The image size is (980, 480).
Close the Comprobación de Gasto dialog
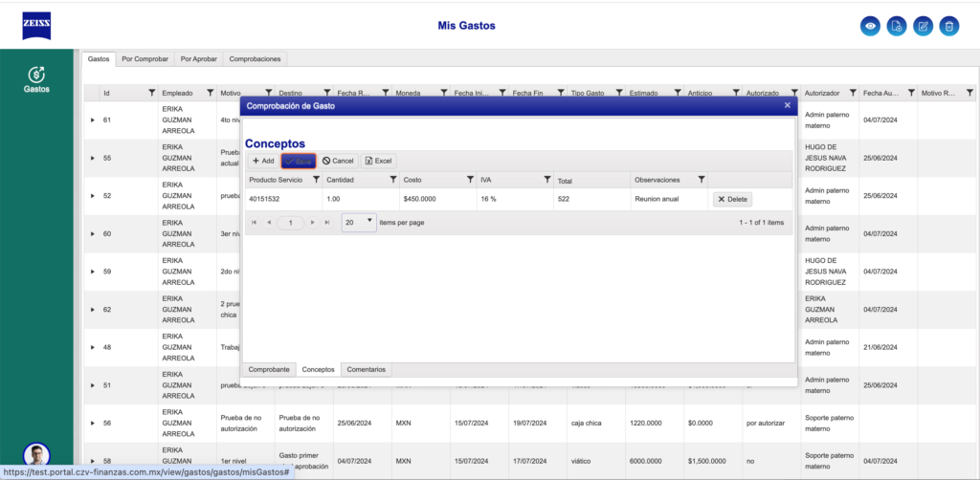click(x=788, y=105)
